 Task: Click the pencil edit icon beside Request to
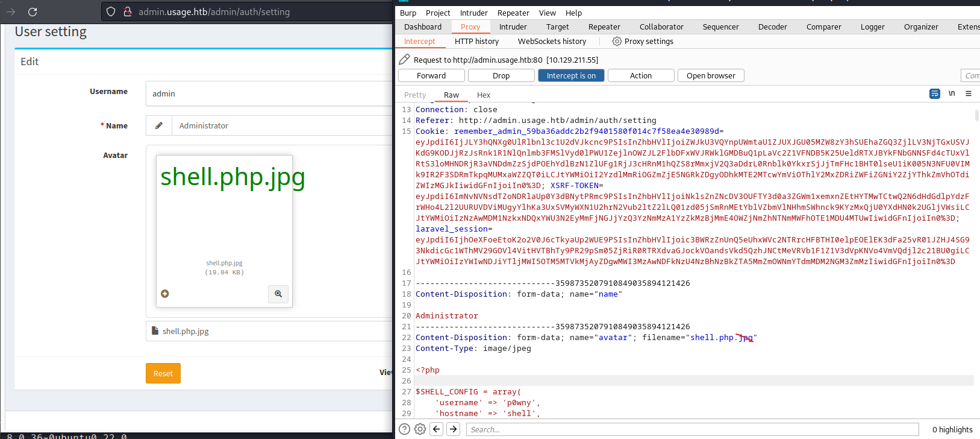point(404,59)
